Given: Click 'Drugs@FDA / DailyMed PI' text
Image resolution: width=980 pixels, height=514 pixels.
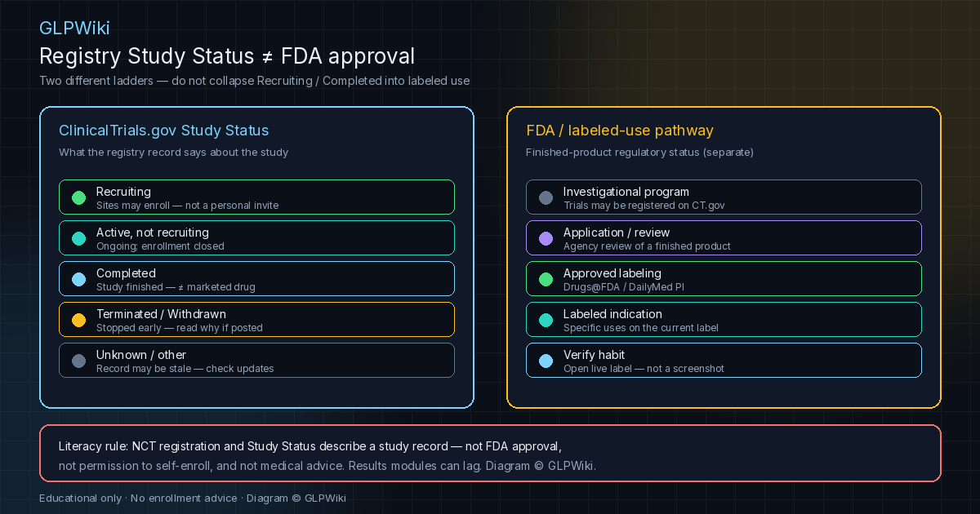Looking at the screenshot, I should (625, 287).
